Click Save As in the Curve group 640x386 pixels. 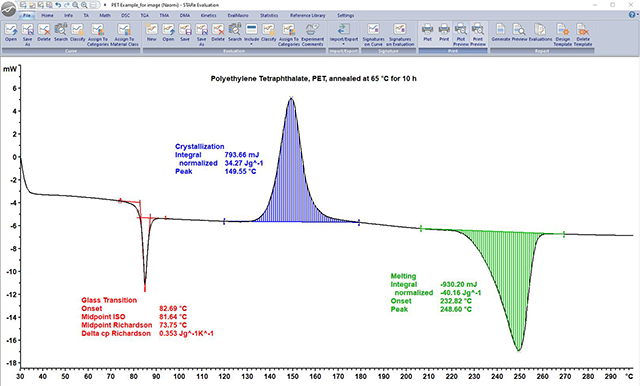(27, 34)
